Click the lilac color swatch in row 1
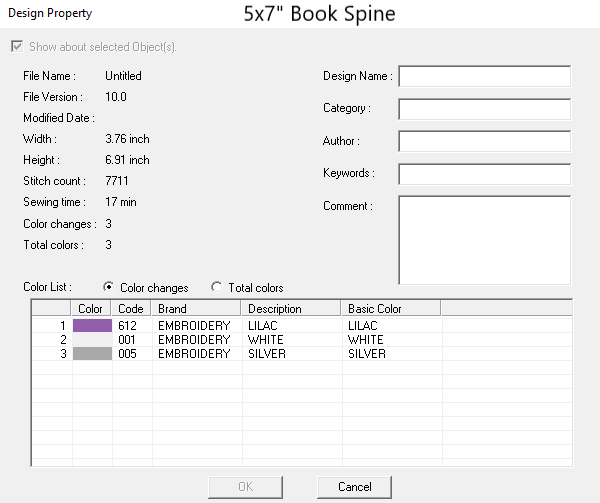The width and height of the screenshot is (600, 503). click(92, 326)
